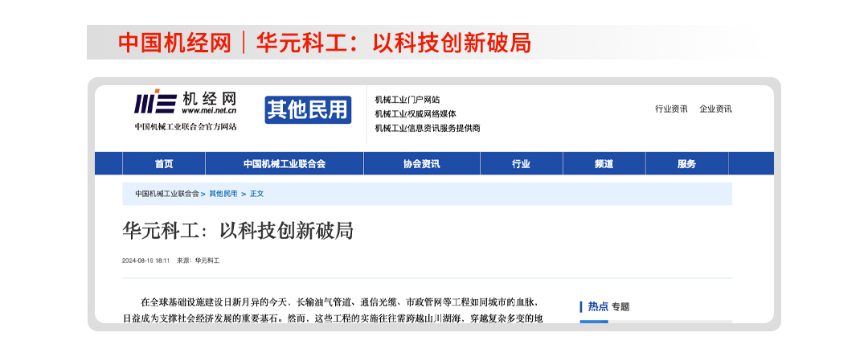This screenshot has height=353, width=868.
Task: Click the 服务 navigation item
Action: pyautogui.click(x=686, y=164)
